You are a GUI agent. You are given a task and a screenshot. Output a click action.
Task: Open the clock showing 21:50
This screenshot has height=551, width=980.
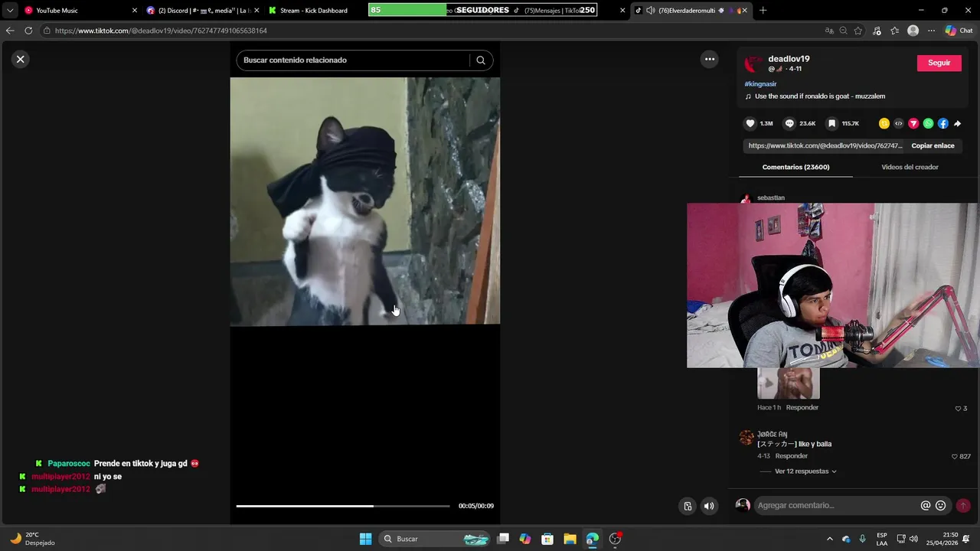(944, 539)
